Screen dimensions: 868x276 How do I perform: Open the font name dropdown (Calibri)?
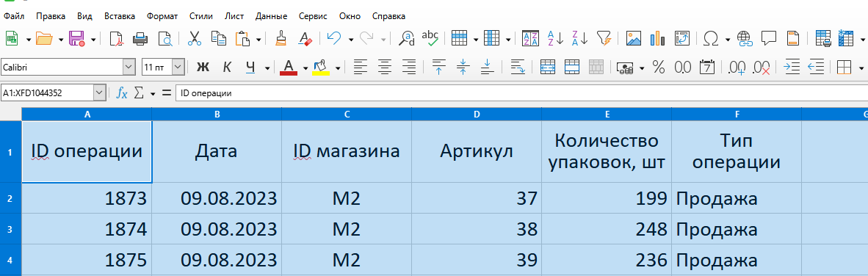click(x=129, y=68)
